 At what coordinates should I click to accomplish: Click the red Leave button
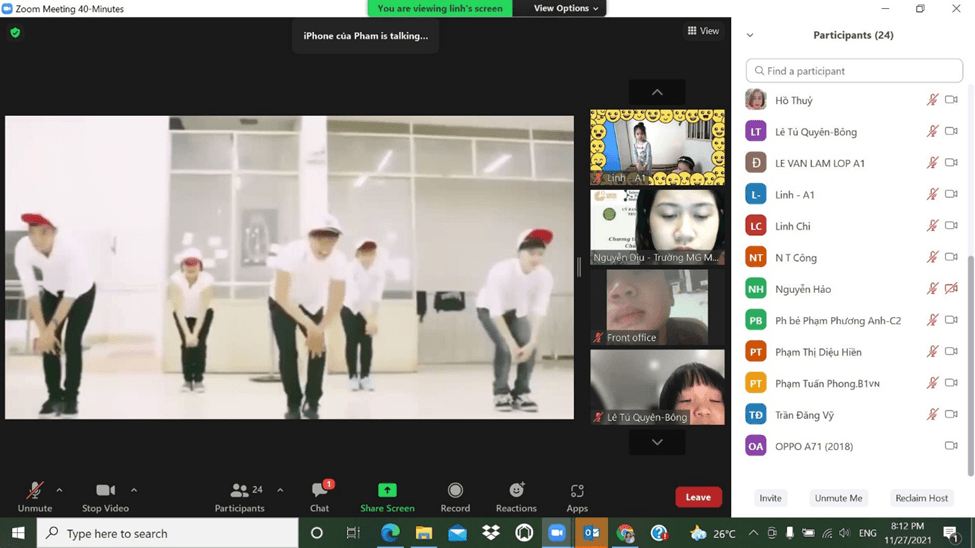point(698,497)
